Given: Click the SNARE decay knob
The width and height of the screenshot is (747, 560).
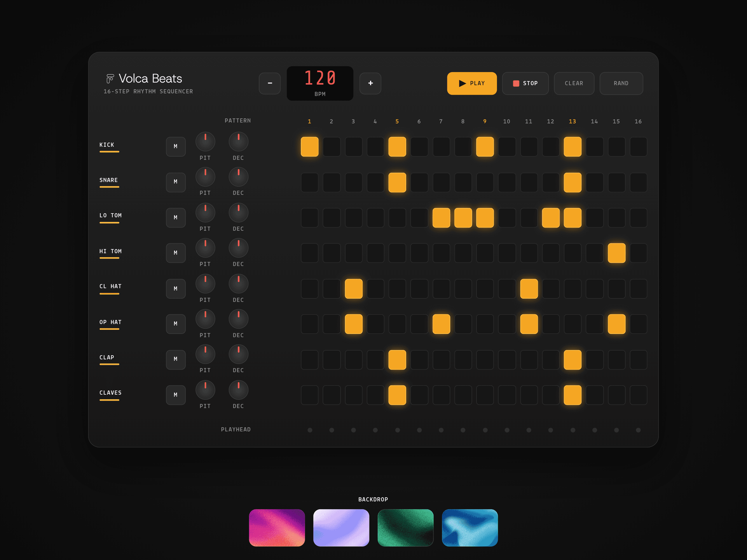Looking at the screenshot, I should (x=238, y=177).
